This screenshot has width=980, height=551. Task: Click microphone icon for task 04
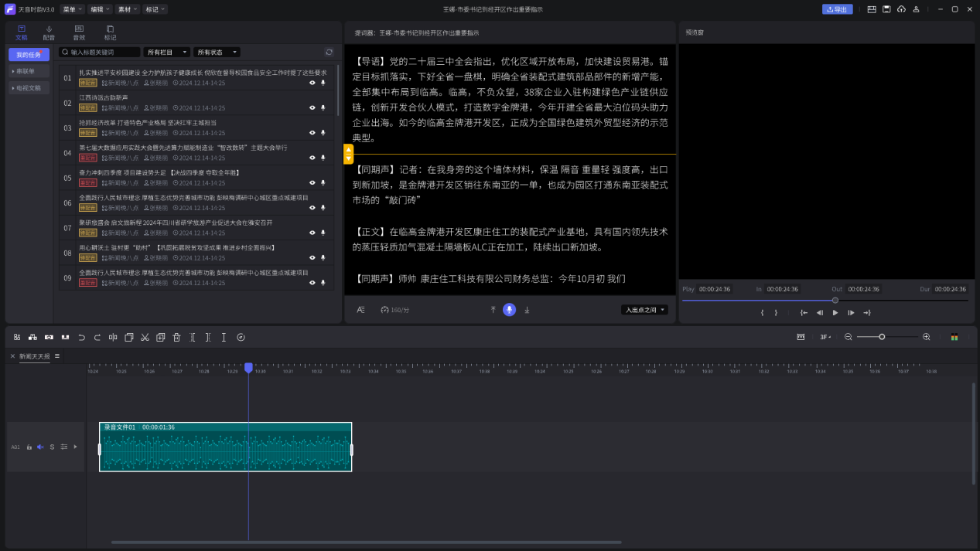(323, 158)
